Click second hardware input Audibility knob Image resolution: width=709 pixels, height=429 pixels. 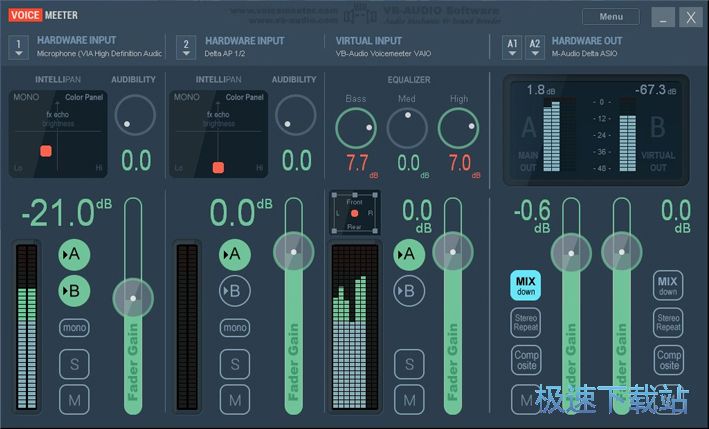point(296,117)
